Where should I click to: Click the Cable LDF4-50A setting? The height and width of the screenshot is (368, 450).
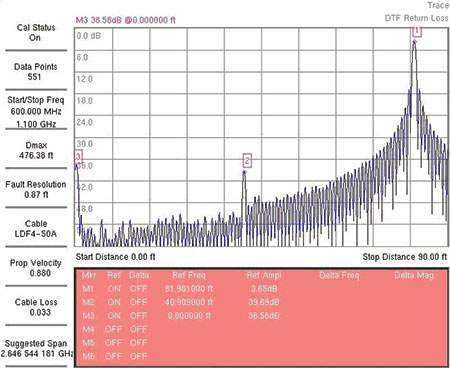coord(36,229)
